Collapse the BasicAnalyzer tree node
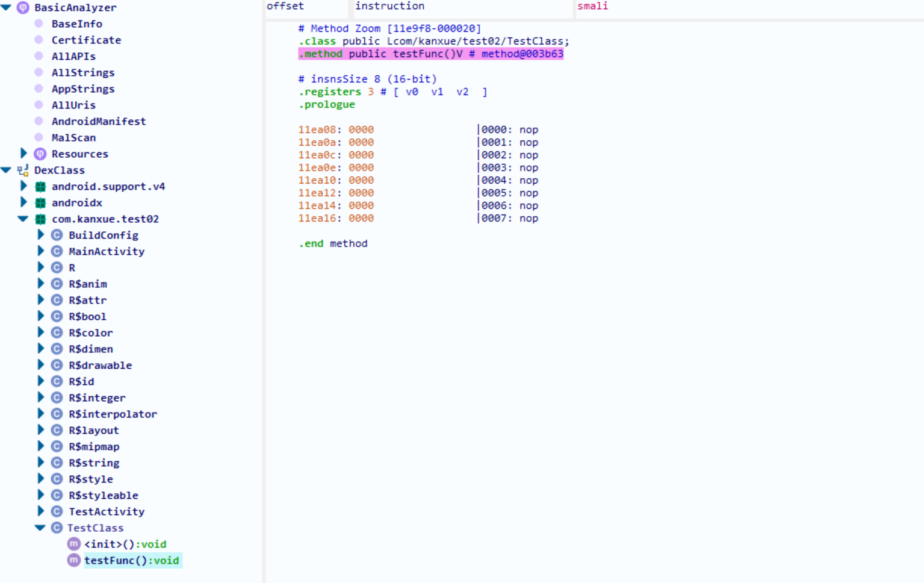Screen dimensions: 924x583 click(x=7, y=8)
